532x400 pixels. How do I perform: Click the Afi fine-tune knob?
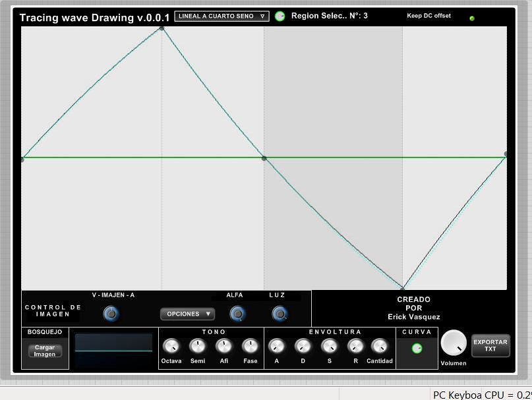point(224,346)
